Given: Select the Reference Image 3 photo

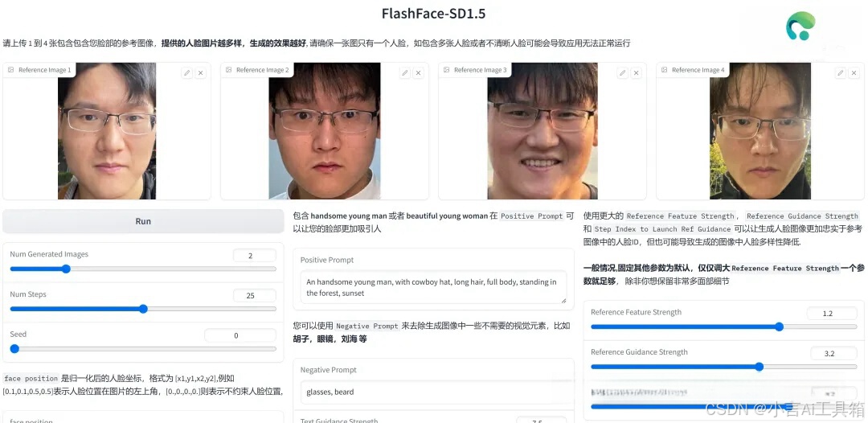Looking at the screenshot, I should (x=542, y=130).
